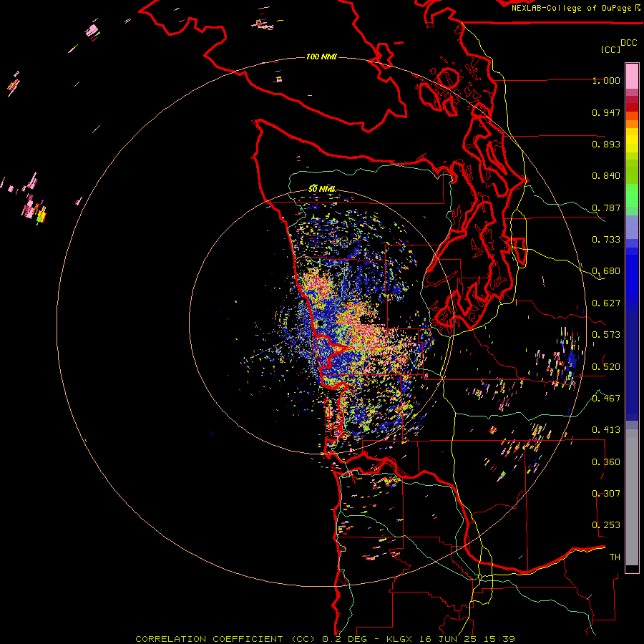
Task: Click the gray bottom segment of the color bar
Action: point(632,497)
